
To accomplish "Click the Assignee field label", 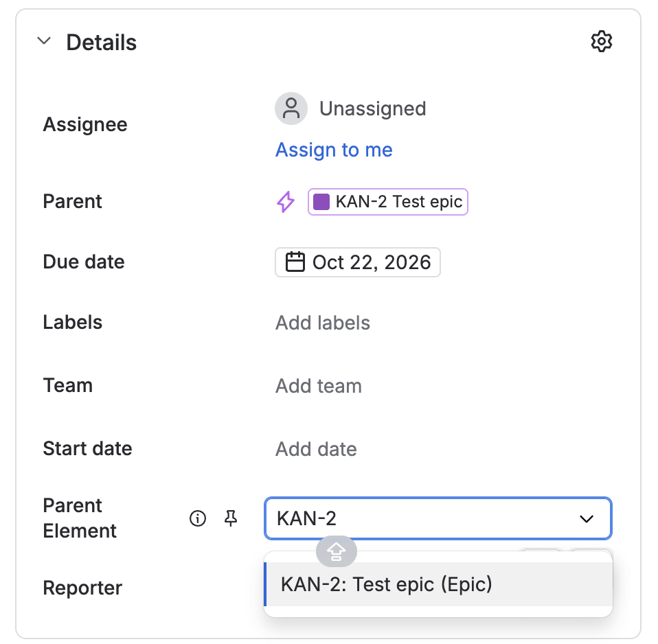I will [x=85, y=124].
